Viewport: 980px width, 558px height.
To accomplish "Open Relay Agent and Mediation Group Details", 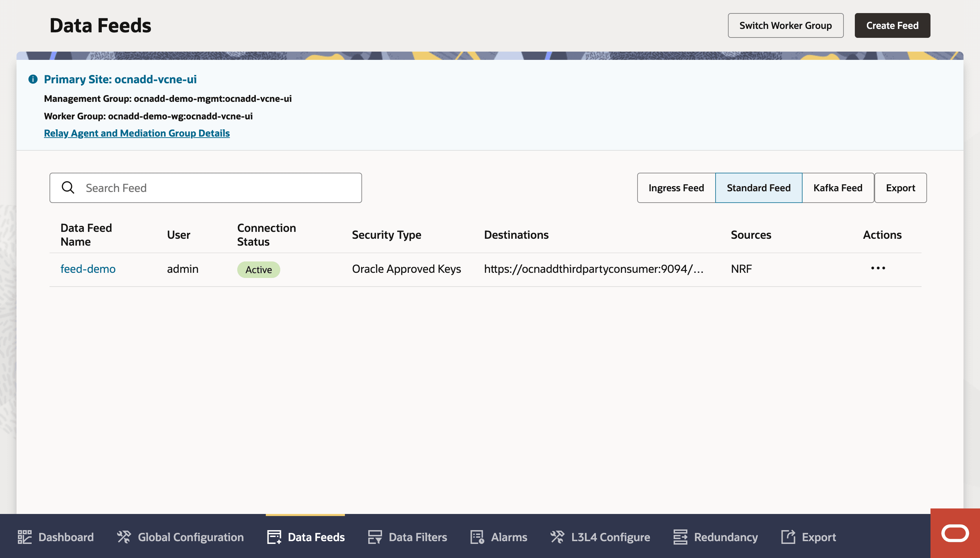I will pyautogui.click(x=137, y=133).
